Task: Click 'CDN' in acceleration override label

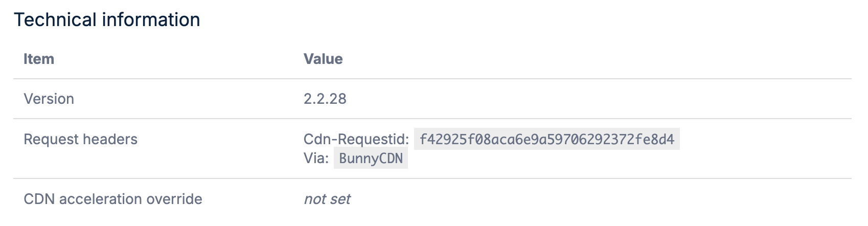Action: click(39, 199)
